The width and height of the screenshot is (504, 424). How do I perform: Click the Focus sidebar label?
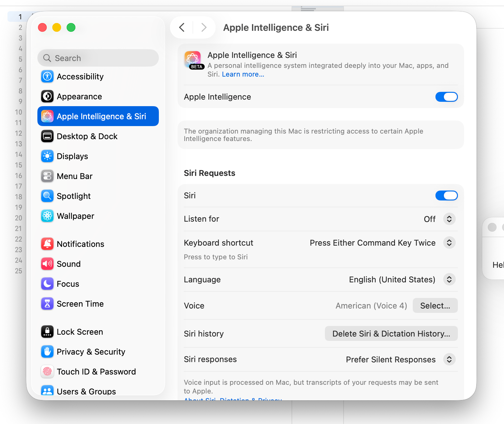68,284
